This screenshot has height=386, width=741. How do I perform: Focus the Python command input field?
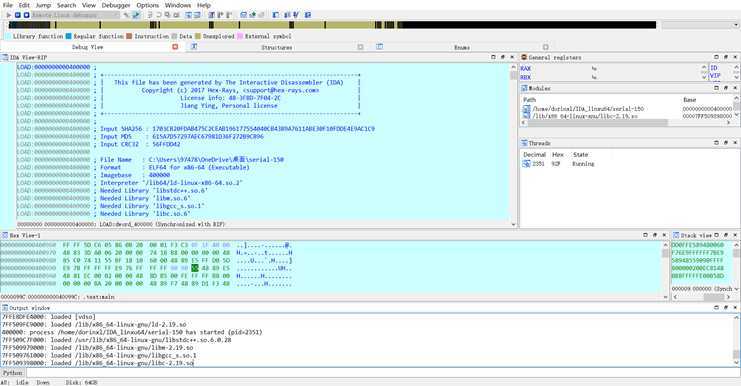coord(382,373)
